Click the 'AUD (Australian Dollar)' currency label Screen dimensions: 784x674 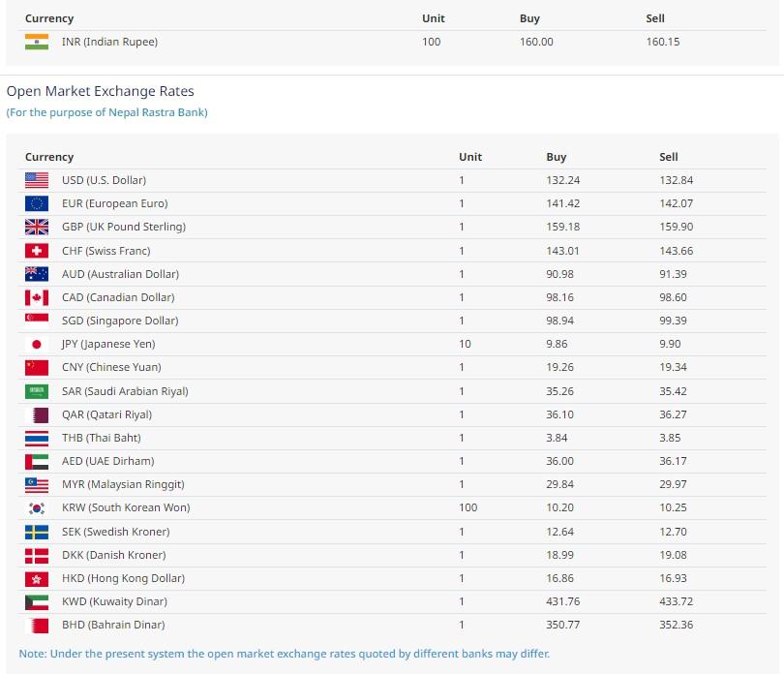(120, 274)
